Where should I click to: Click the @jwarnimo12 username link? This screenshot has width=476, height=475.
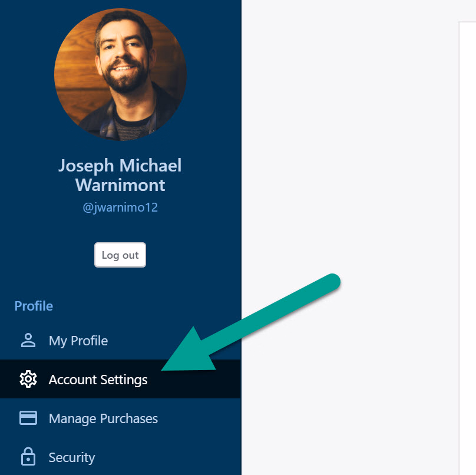point(120,207)
